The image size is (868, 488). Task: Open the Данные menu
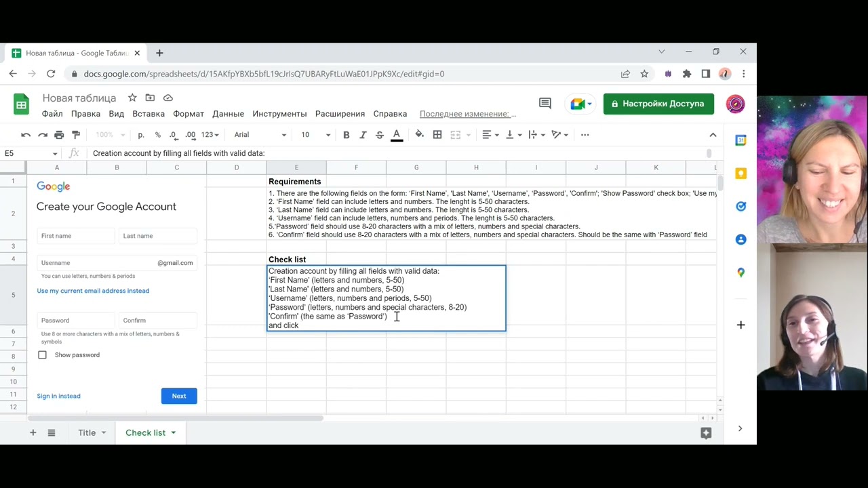[x=228, y=114]
